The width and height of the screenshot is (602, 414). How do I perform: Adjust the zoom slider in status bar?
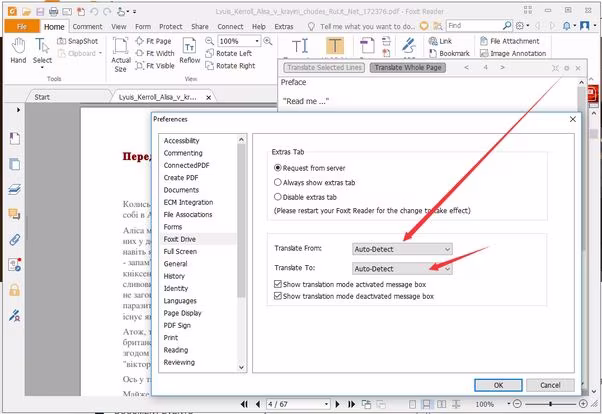551,404
